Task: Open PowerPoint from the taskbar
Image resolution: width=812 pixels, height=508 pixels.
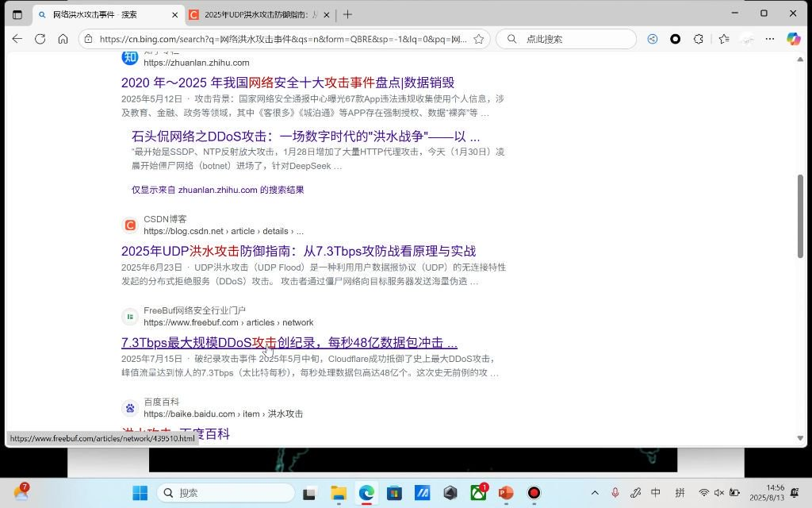Action: pos(506,493)
